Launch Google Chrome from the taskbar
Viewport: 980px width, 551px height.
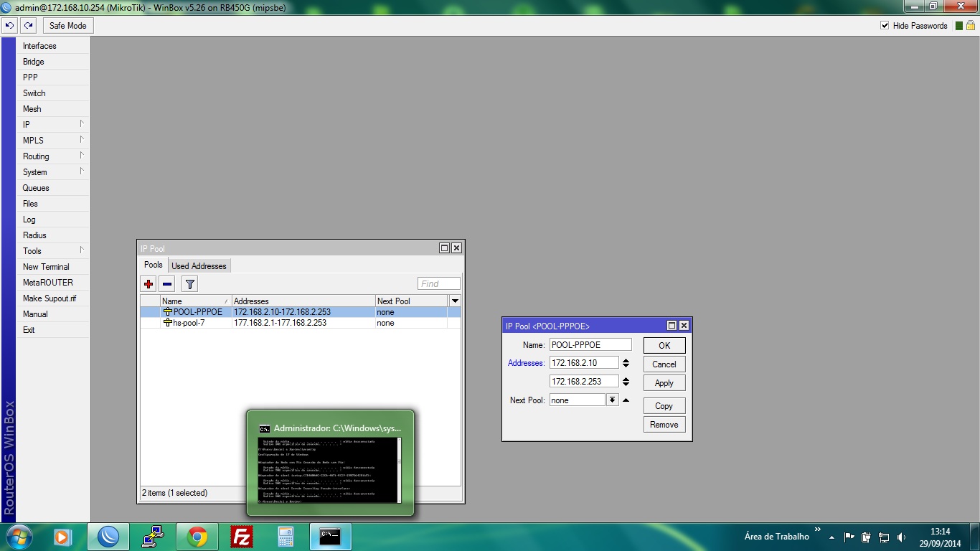[x=197, y=537]
